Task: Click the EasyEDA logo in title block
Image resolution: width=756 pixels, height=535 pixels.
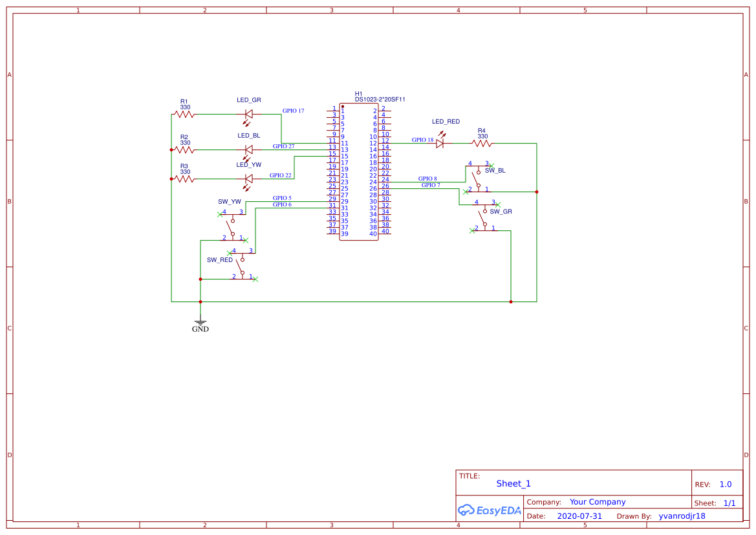Action: point(490,510)
